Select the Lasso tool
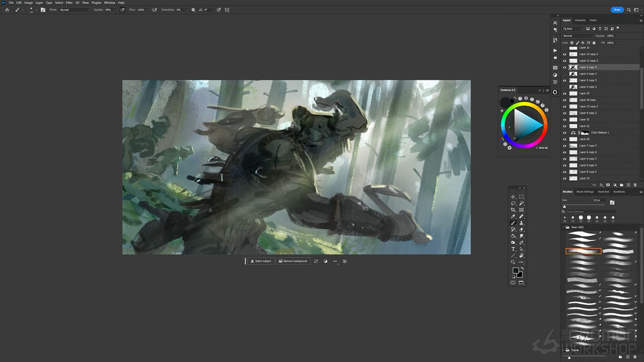 pos(513,203)
